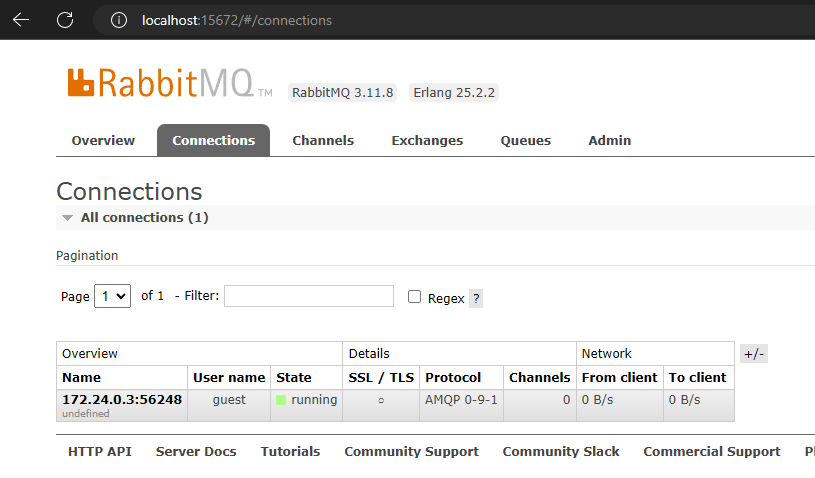Open the Commercial Support footer link
The width and height of the screenshot is (815, 478).
[x=712, y=452]
